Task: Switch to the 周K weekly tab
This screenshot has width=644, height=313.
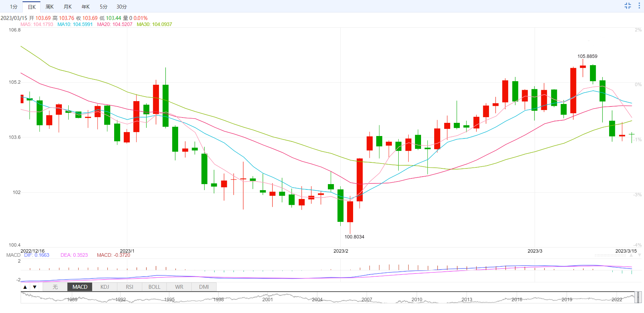Action: coord(49,7)
